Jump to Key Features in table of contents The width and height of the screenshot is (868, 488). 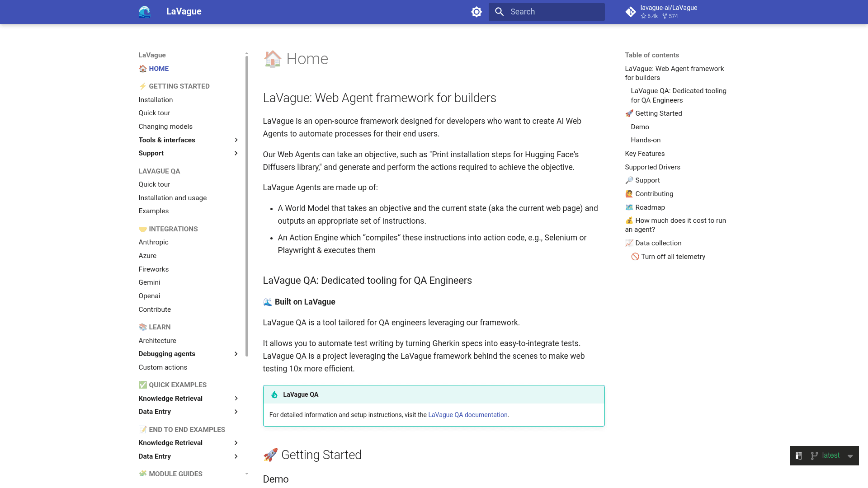645,154
